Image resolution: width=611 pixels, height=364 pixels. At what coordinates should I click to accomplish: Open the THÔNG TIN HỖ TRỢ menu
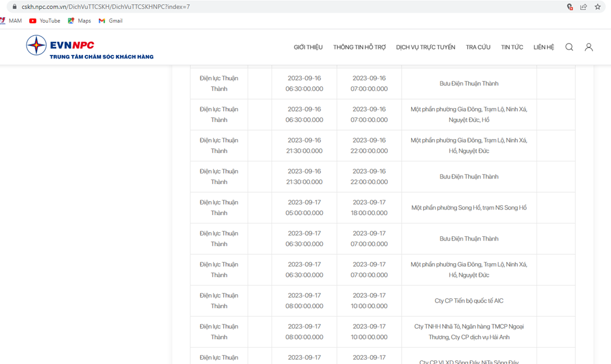pos(359,47)
